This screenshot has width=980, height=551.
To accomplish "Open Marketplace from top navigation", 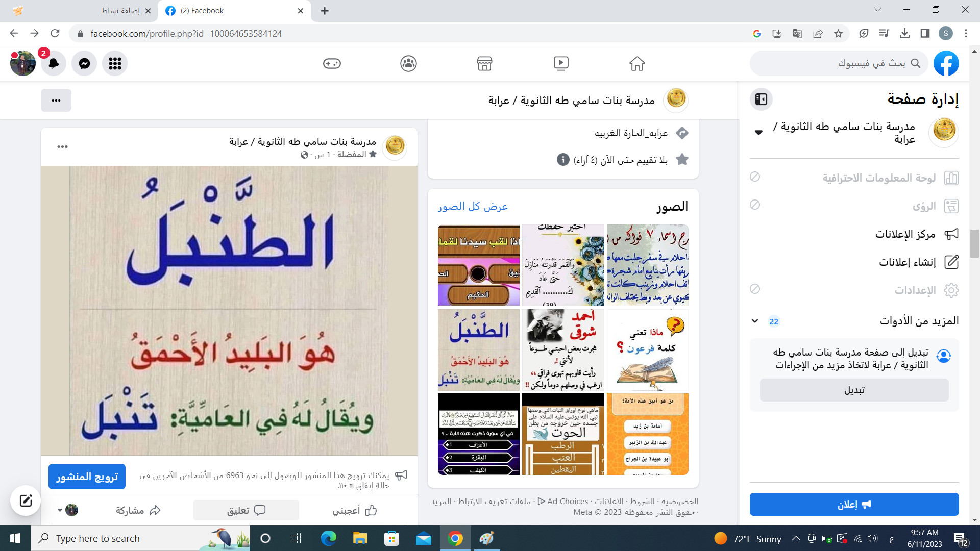I will point(484,63).
